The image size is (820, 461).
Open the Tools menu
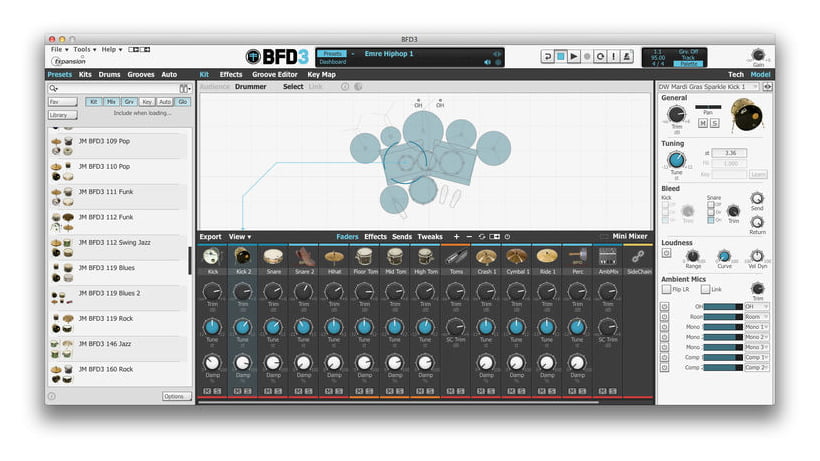point(84,49)
